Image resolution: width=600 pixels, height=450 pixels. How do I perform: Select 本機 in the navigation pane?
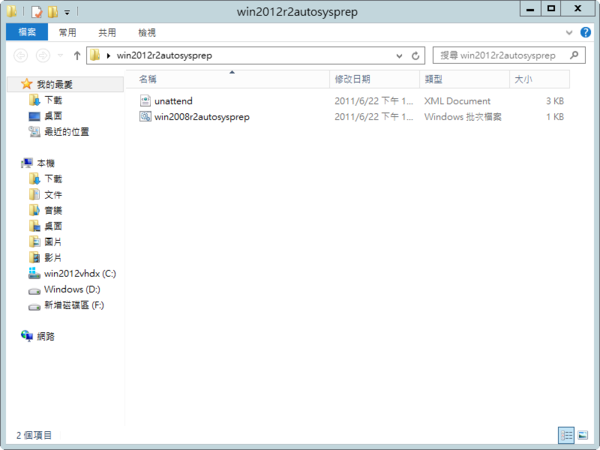click(x=46, y=163)
